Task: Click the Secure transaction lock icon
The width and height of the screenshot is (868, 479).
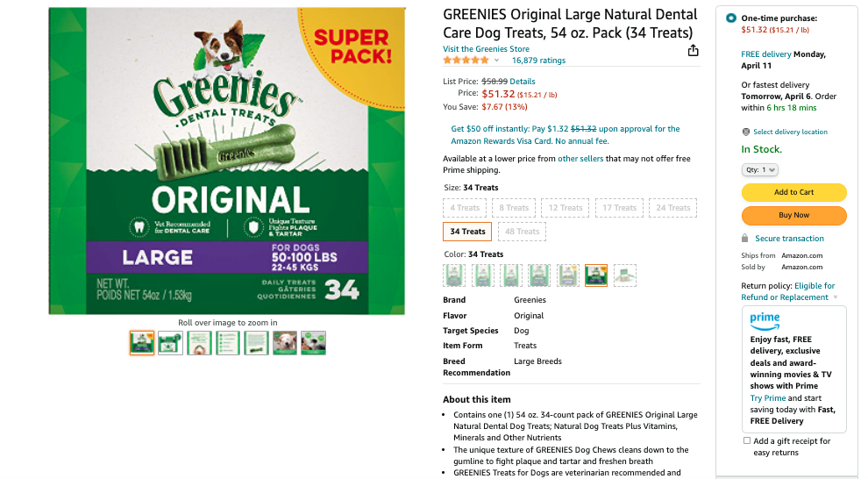Action: 745,239
